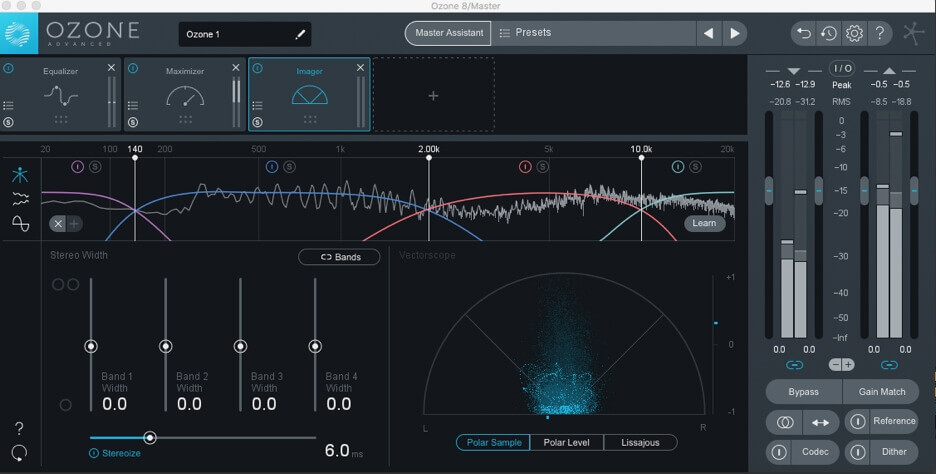Adjust Band 4 Width slider handle

pyautogui.click(x=315, y=346)
